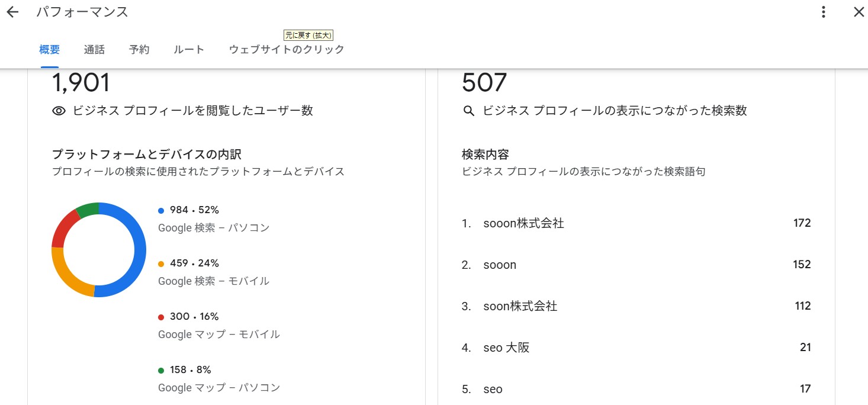Screen dimensions: 868x405
Task: Open the ウェブサイトのクリック tab
Action: (x=286, y=50)
